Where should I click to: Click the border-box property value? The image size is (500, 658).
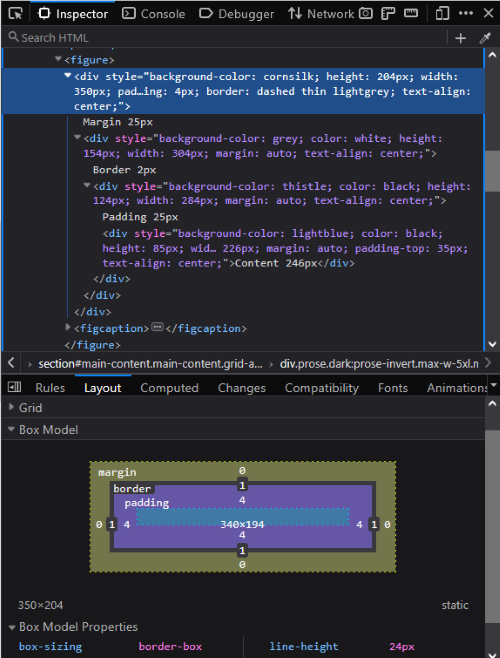(170, 646)
